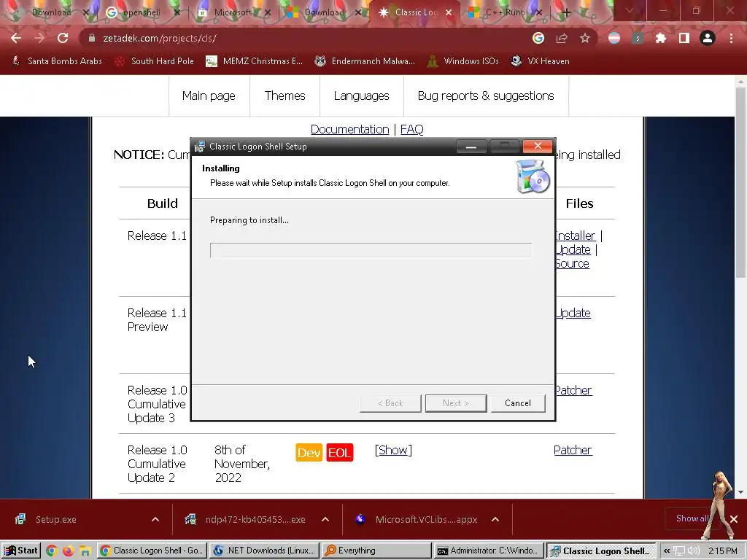Bookmark this page with star icon

[x=585, y=38]
